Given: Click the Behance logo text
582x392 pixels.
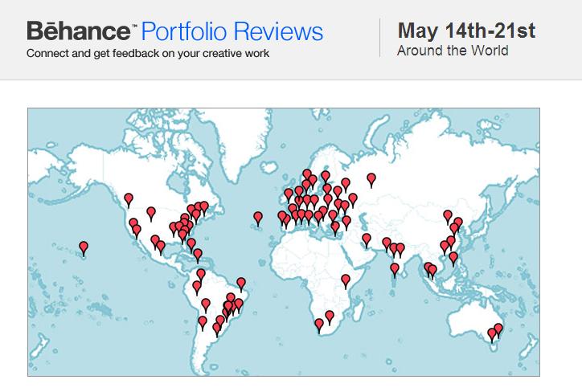Looking at the screenshot, I should coord(79,31).
